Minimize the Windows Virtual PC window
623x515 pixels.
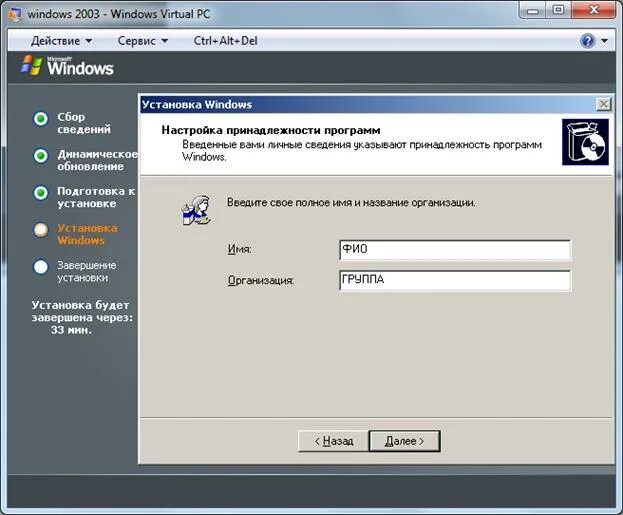pyautogui.click(x=533, y=10)
